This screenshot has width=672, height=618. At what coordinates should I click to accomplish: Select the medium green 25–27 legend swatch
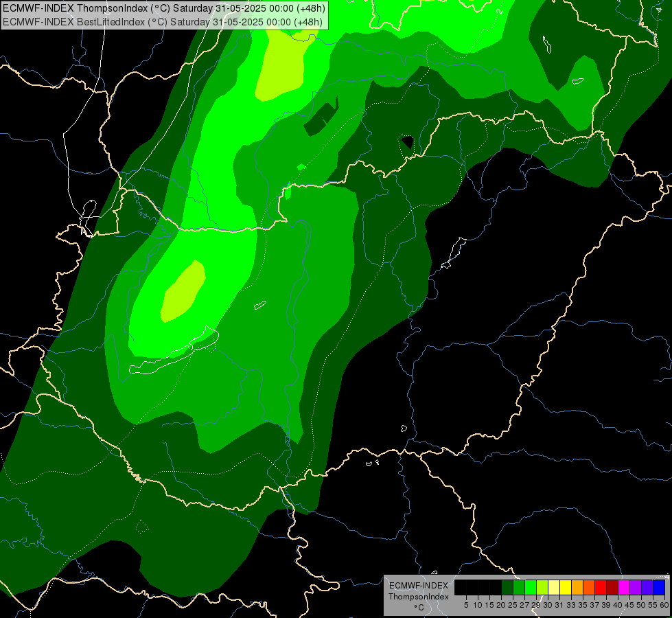[x=519, y=587]
